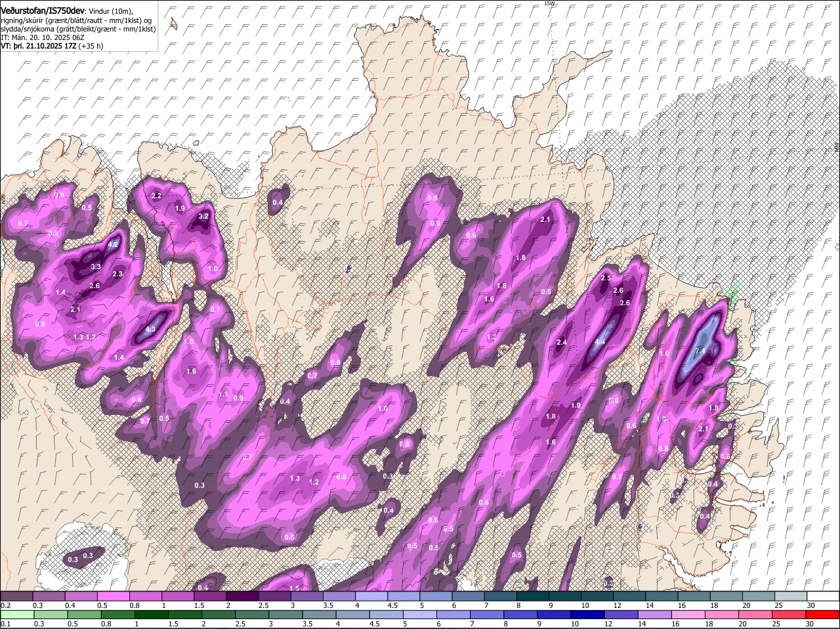Select the 4.3 snowfall maximum label
The image size is (840, 629).
pyautogui.click(x=150, y=330)
